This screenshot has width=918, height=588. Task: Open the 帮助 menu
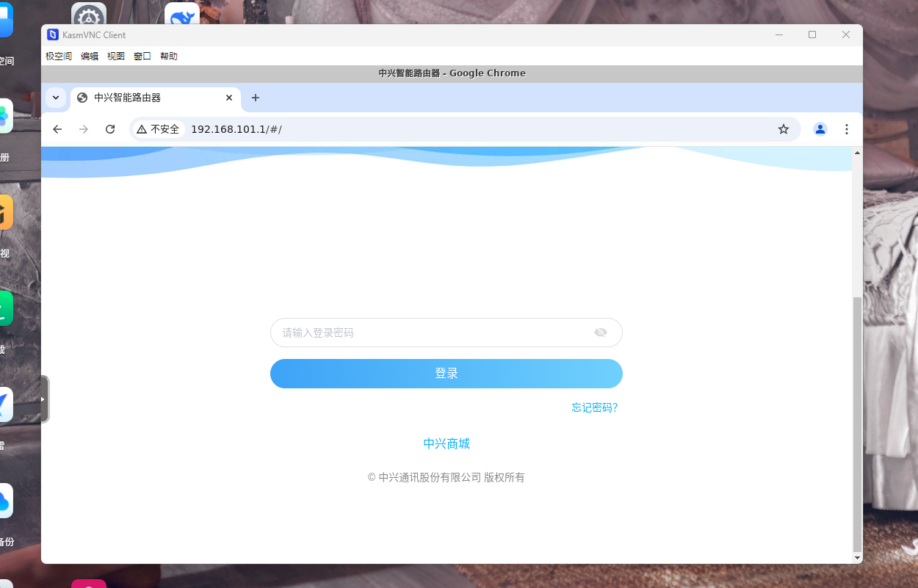coord(169,56)
